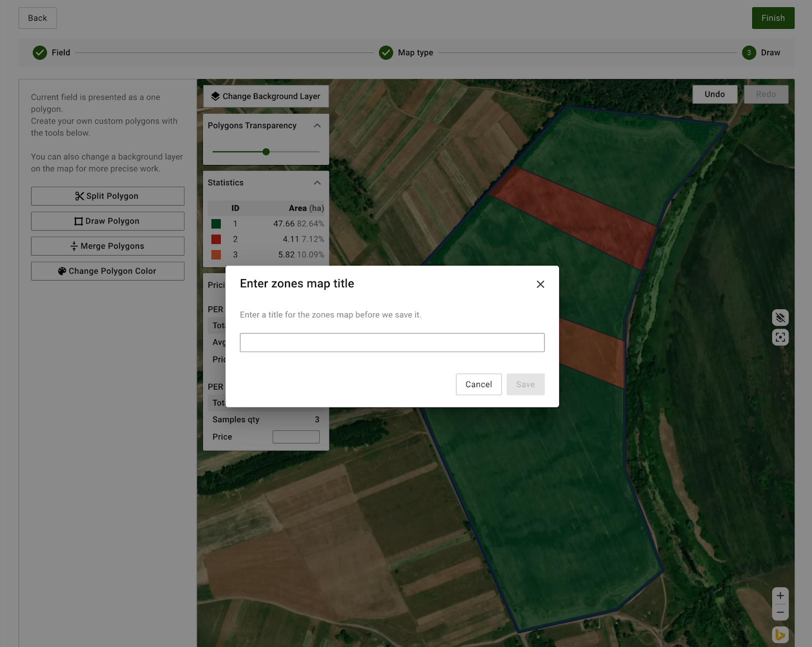812x647 pixels.
Task: Collapse the Polygons Transparency panel
Action: point(317,126)
